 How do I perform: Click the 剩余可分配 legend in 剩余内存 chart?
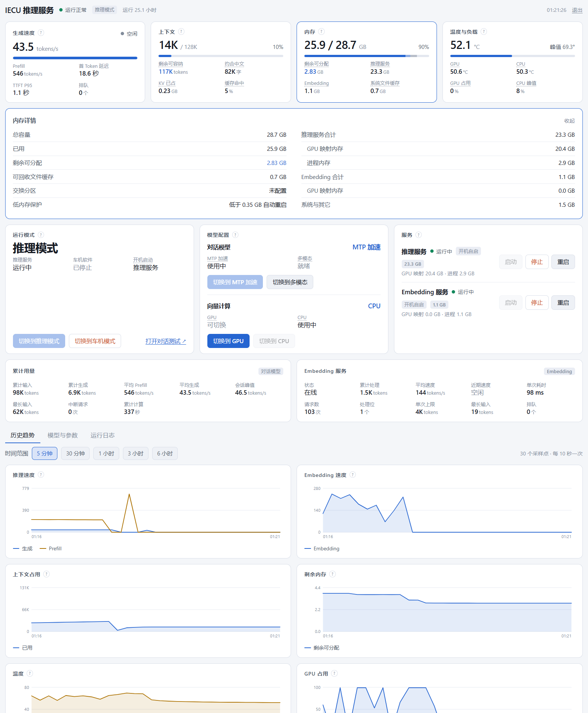point(322,648)
